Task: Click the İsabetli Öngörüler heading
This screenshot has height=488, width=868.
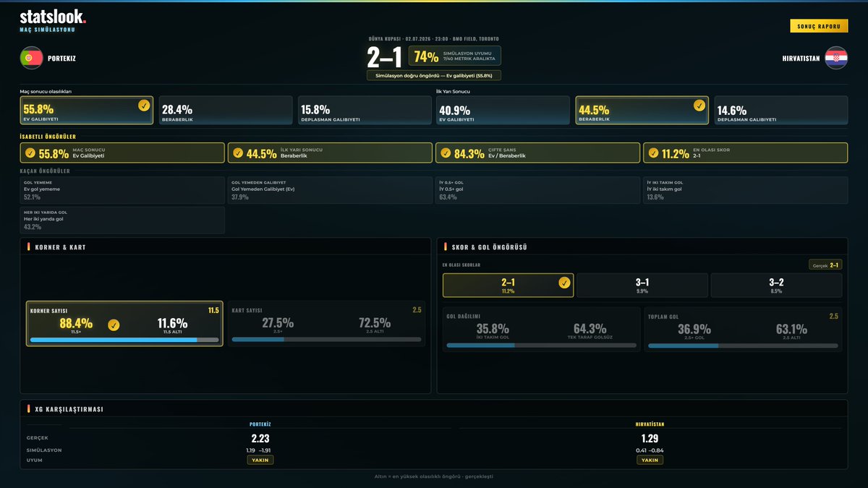Action: (48, 137)
